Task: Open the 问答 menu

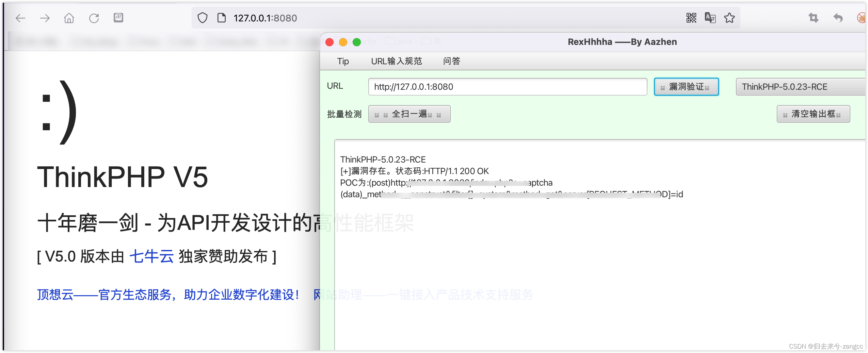Action: (x=452, y=61)
